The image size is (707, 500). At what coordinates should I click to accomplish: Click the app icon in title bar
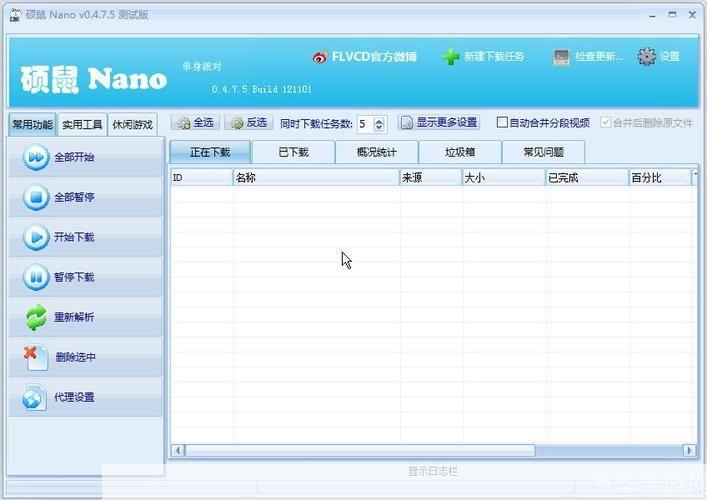15,15
